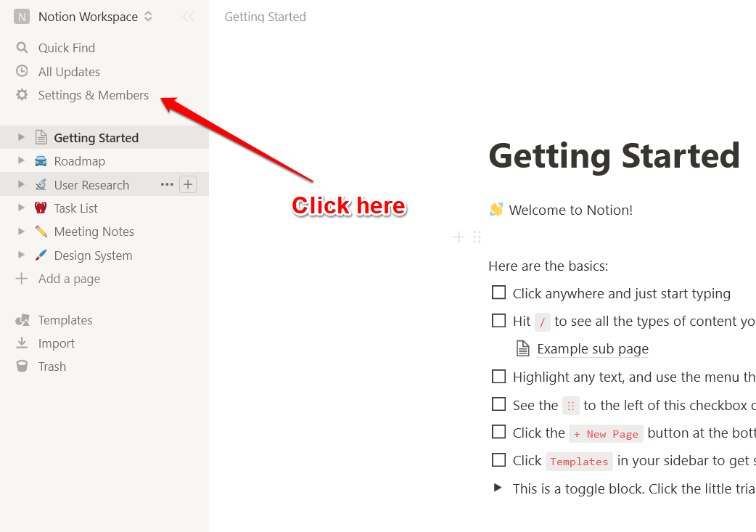Open the Task List page

point(75,208)
